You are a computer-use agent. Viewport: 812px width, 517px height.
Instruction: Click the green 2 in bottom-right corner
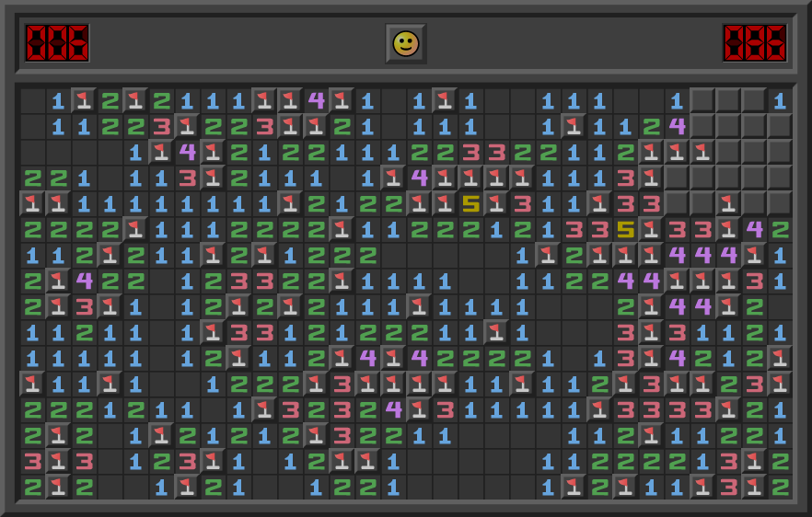tap(781, 487)
